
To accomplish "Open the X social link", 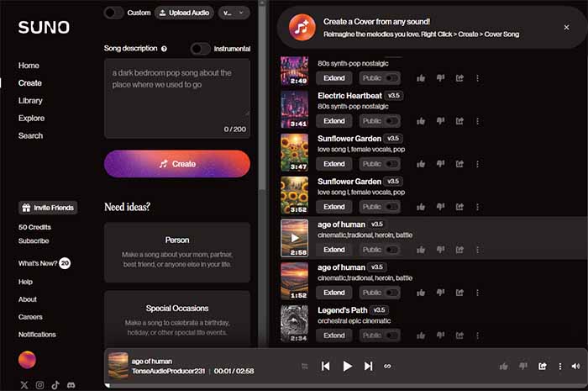I will point(24,385).
